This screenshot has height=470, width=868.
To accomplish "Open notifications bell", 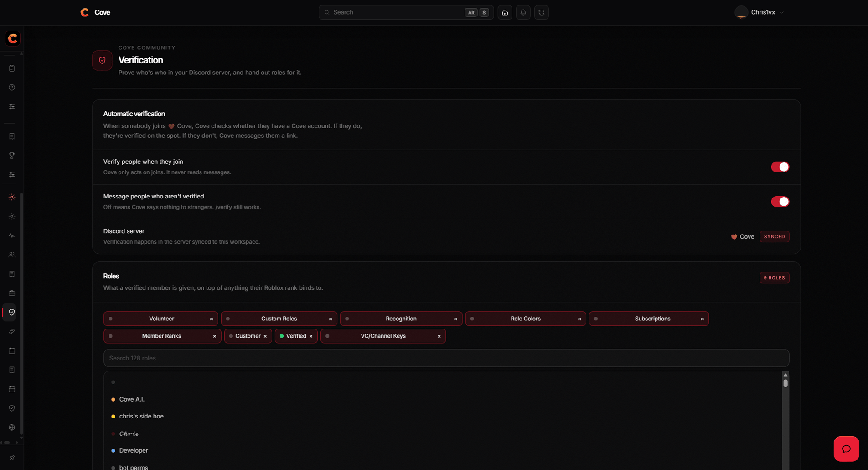I will pyautogui.click(x=523, y=12).
